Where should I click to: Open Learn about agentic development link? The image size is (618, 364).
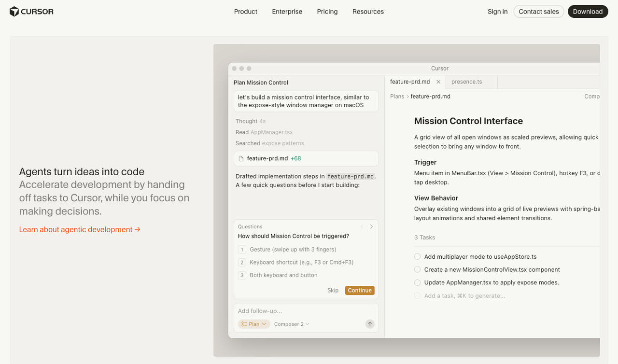(80, 229)
